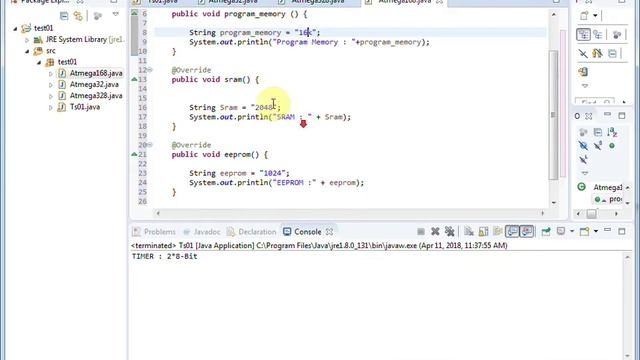Fold the eeprom method at line 20
This screenshot has height=360, width=640.
tap(150, 145)
